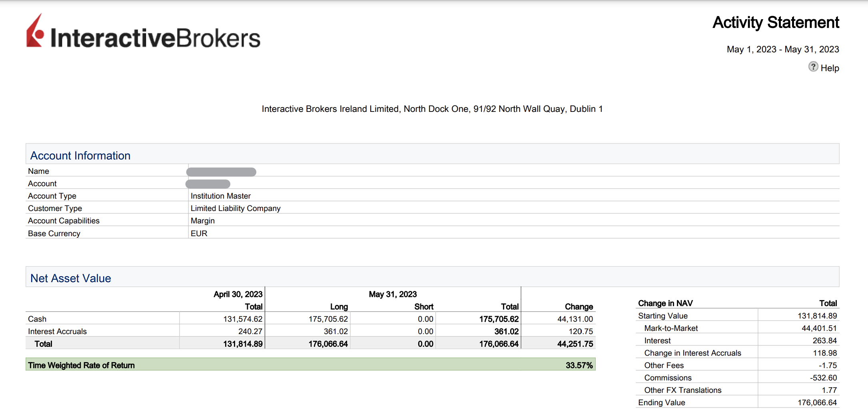Click the Time Weighted Rate of Return bar
The height and width of the screenshot is (418, 868).
pyautogui.click(x=310, y=365)
